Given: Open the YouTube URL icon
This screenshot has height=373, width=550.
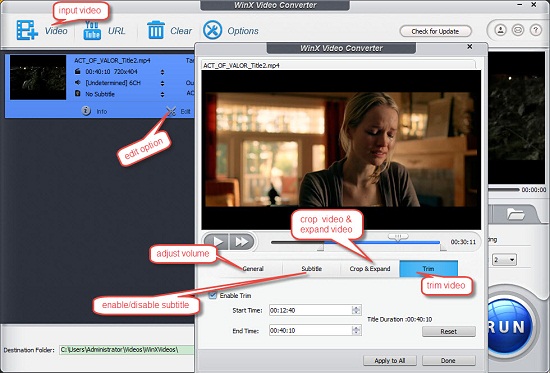Looking at the screenshot, I should 92,31.
